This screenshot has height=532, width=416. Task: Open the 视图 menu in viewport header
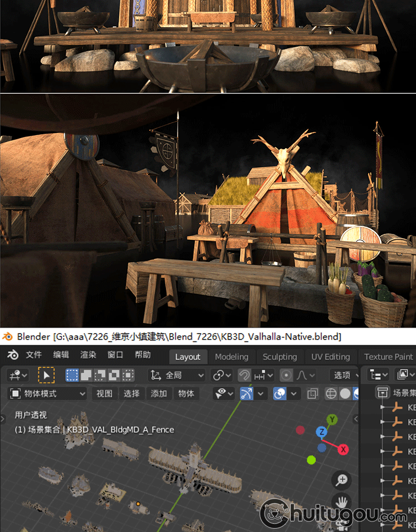coord(104,394)
